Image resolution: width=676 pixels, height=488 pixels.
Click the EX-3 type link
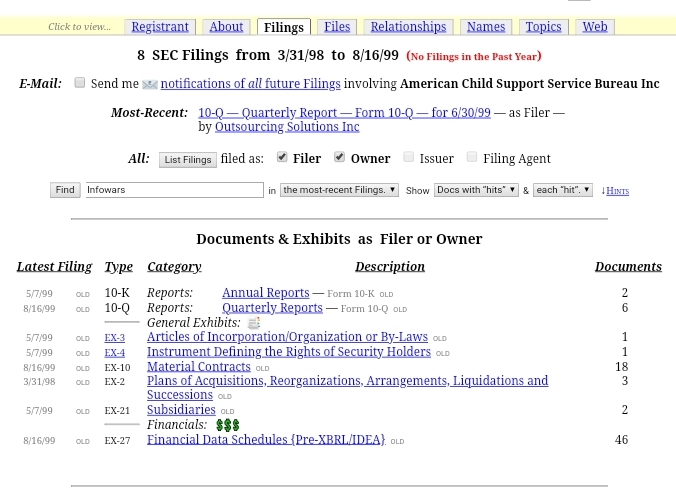[x=115, y=338]
